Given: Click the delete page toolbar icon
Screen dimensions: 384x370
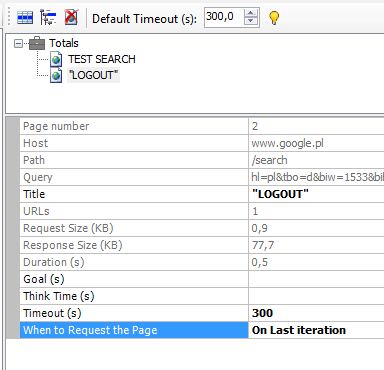Looking at the screenshot, I should (x=71, y=17).
